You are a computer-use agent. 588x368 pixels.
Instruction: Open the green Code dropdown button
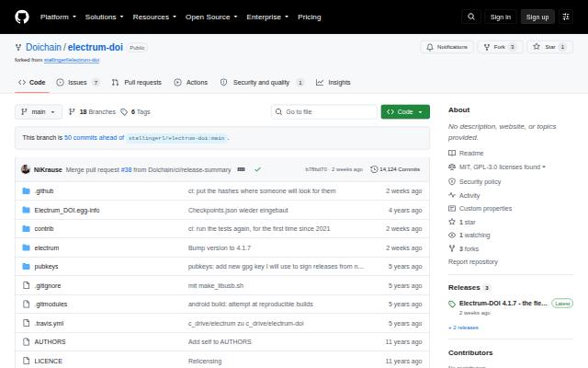405,112
